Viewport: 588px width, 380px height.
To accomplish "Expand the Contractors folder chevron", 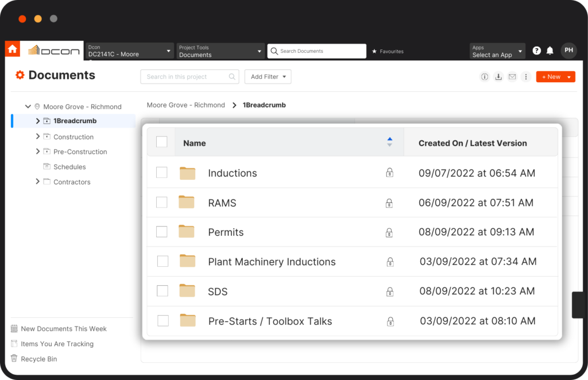I will [x=37, y=181].
